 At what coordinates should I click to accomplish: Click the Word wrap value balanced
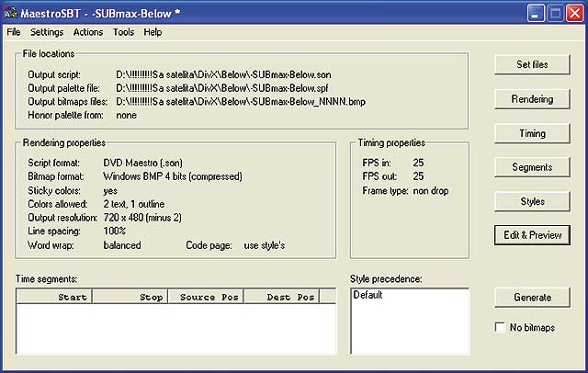(122, 245)
